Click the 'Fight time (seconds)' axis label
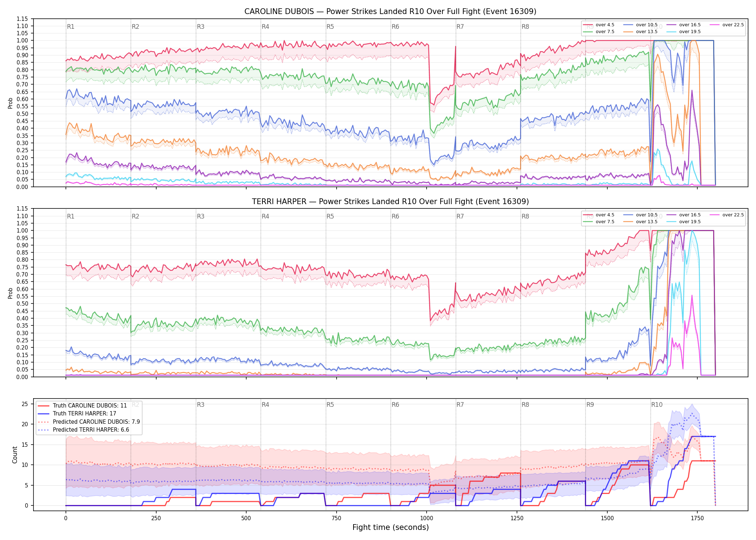Viewport: 756px width, 540px height. [x=391, y=527]
